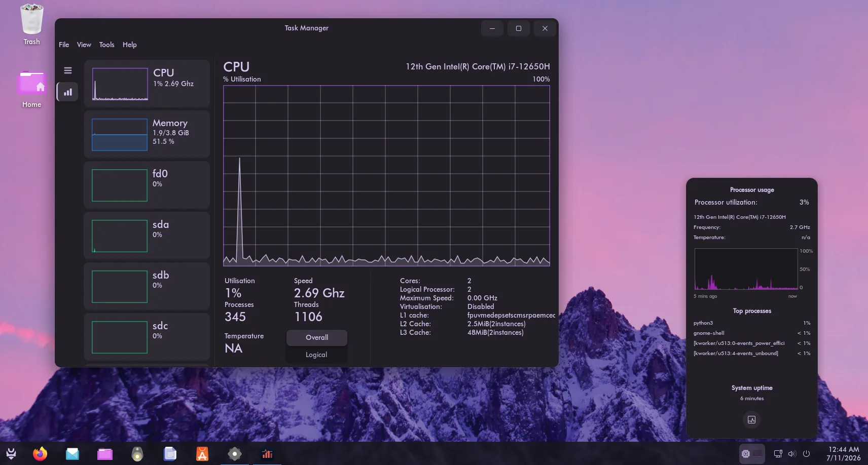Open the file manager from taskbar

coord(105,454)
